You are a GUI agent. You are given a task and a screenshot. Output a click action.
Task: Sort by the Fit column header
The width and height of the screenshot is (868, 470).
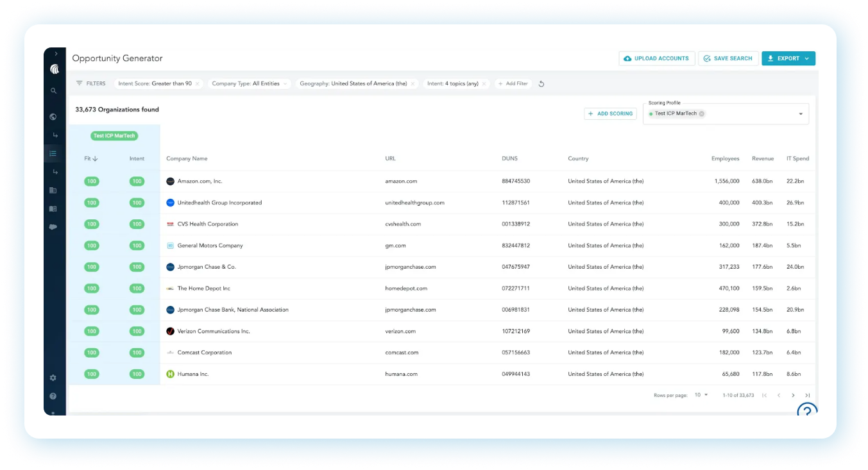[x=91, y=158]
